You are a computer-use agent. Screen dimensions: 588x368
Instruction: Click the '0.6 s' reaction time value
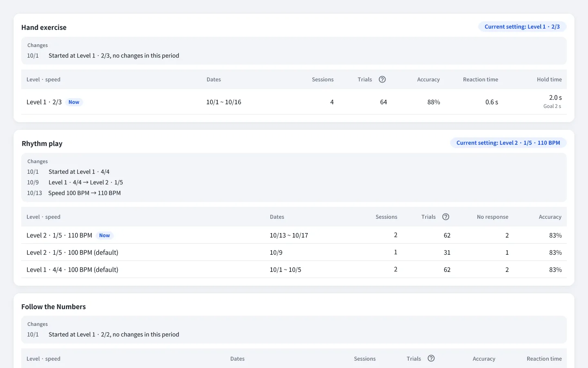click(x=492, y=102)
